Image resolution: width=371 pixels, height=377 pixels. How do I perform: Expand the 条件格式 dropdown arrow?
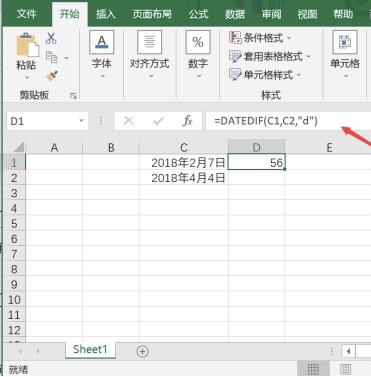click(x=289, y=38)
